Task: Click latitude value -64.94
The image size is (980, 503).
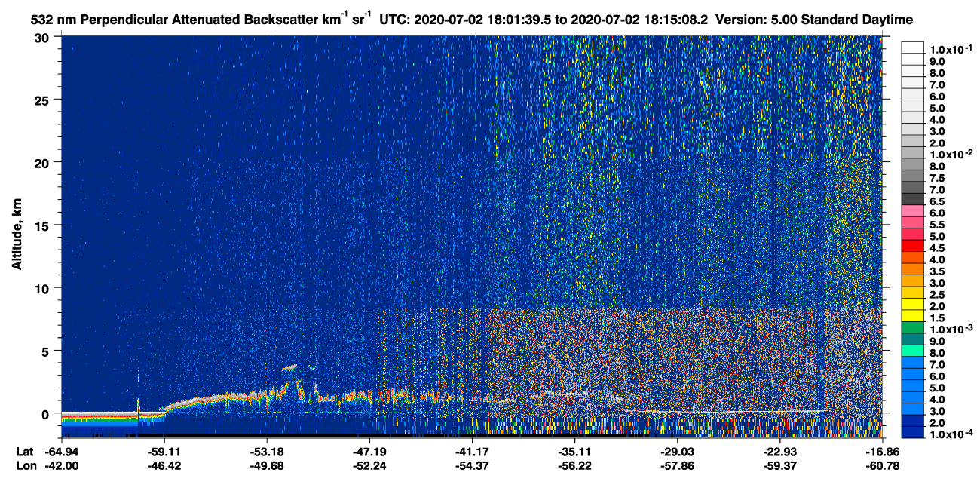Action: 62,452
